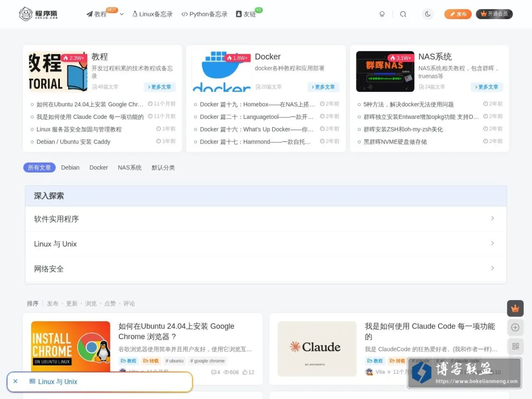Image resolution: width=532 pixels, height=399 pixels.
Task: Open article 黑群晖NVME硬盘做存储
Action: [395, 142]
